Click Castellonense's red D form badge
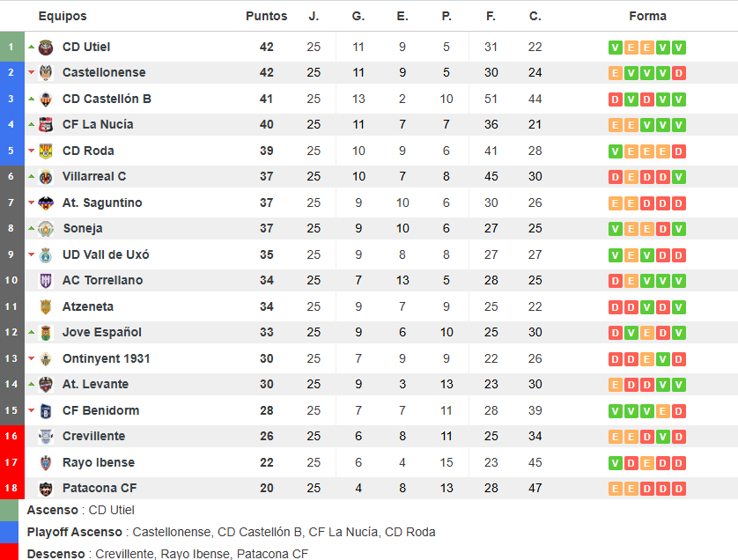Screen dimensions: 738x560 coord(679,73)
